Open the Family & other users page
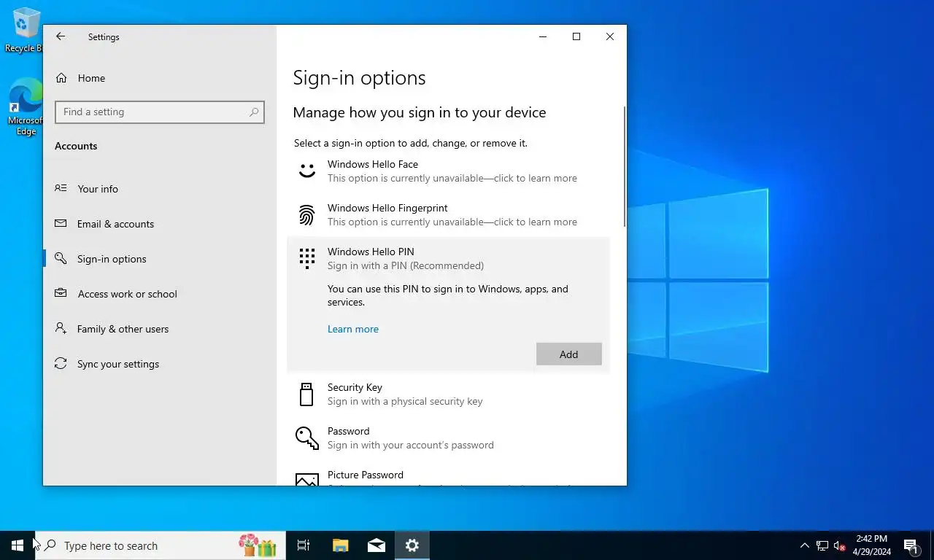Viewport: 934px width, 560px height. click(159, 328)
